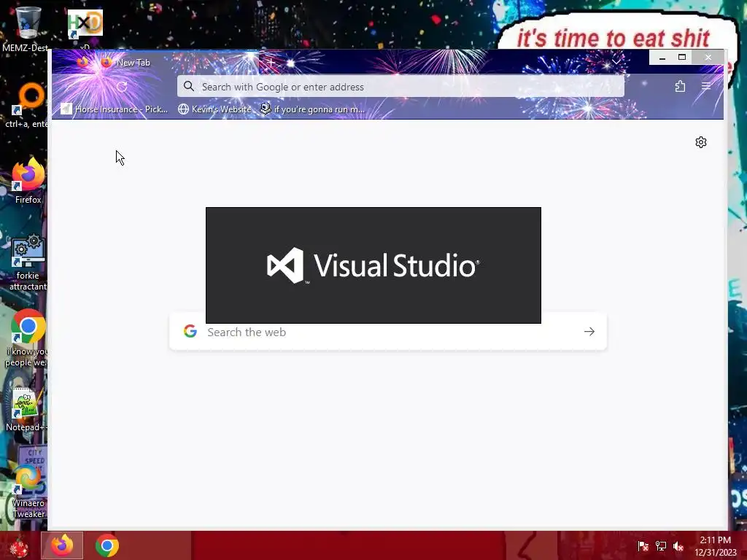
Task: Submit search with the arrow button
Action: pos(589,332)
